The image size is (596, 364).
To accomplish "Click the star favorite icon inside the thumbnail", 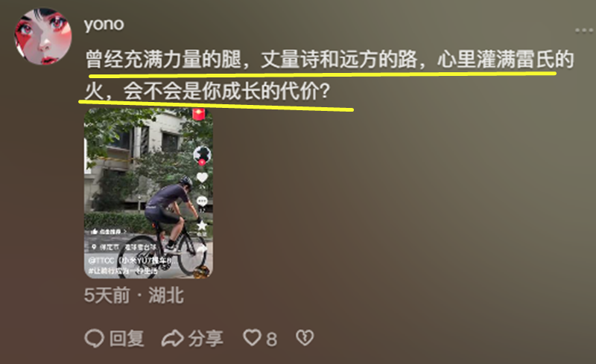I will pyautogui.click(x=201, y=226).
